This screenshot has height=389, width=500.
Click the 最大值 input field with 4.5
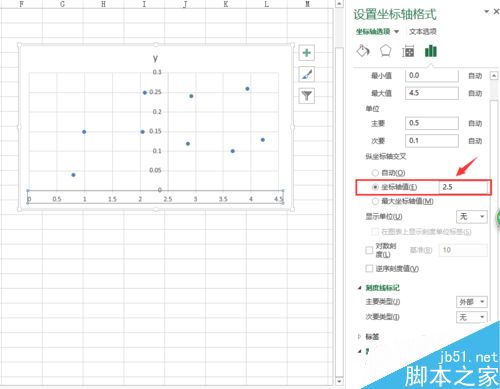[x=432, y=93]
